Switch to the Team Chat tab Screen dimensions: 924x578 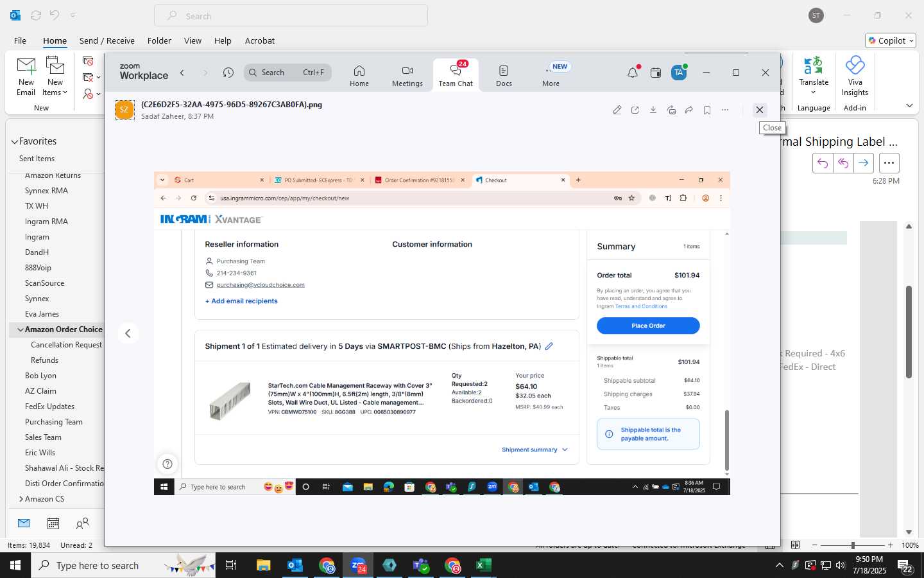456,76
